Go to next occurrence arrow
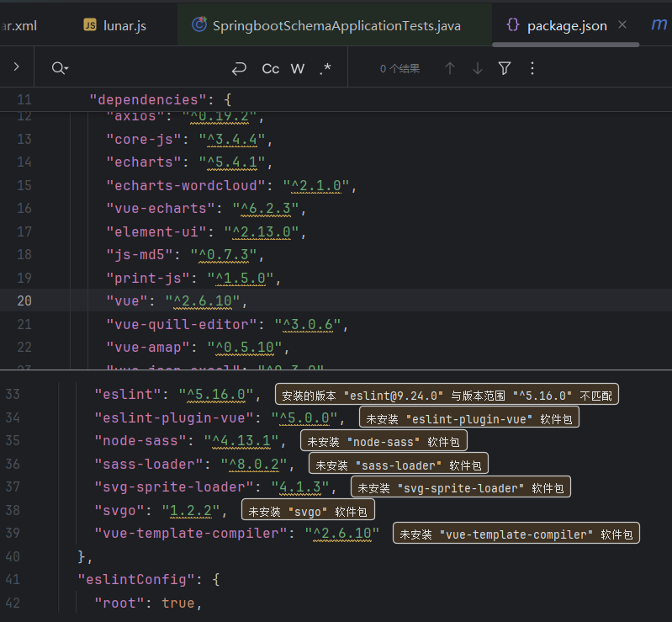 (478, 69)
